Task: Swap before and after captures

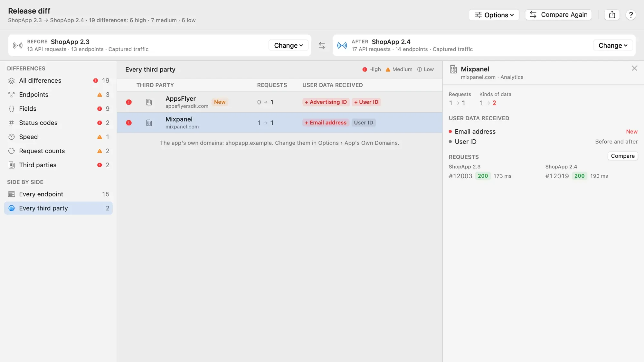Action: [322, 45]
